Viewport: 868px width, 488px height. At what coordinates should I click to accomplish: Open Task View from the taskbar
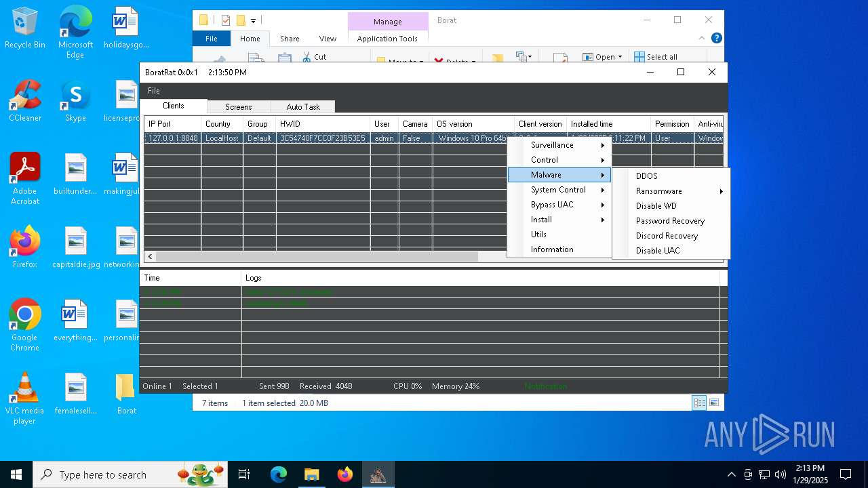coord(244,474)
